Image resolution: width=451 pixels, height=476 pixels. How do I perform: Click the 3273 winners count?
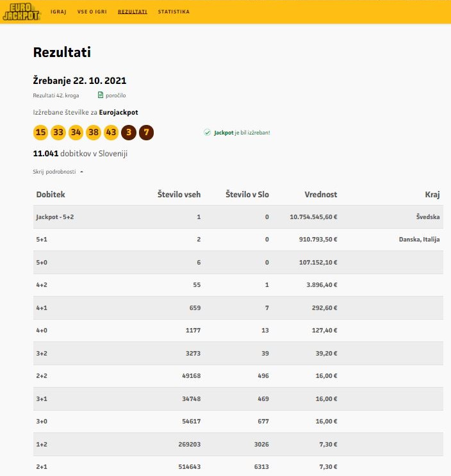pyautogui.click(x=193, y=354)
